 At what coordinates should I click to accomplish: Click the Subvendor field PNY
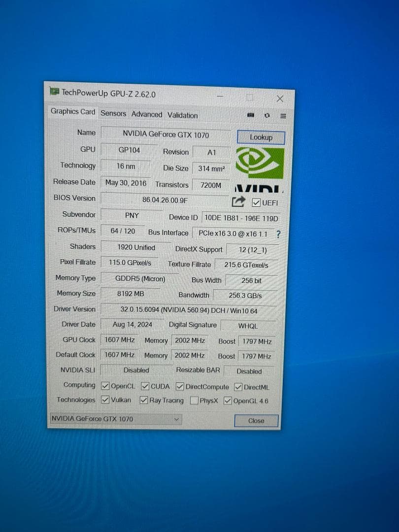(132, 215)
